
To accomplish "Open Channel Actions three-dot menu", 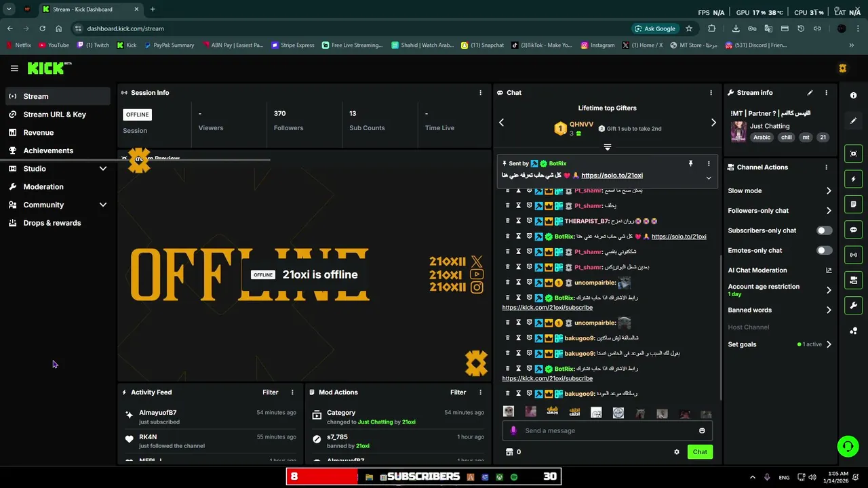I will (826, 167).
